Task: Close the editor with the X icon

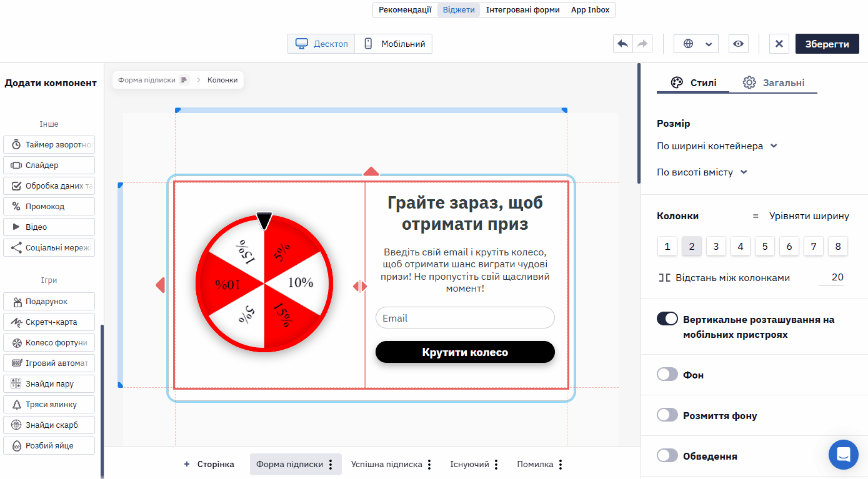Action: point(779,44)
